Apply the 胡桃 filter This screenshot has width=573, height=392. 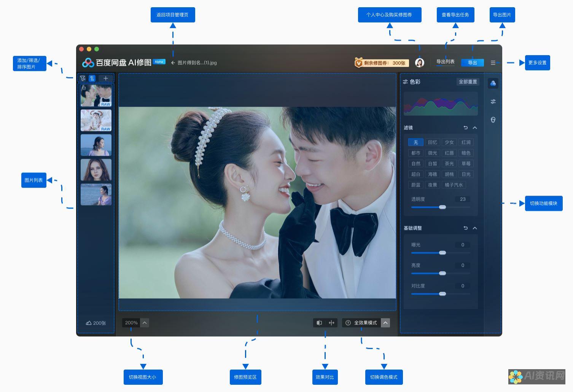[x=449, y=174]
